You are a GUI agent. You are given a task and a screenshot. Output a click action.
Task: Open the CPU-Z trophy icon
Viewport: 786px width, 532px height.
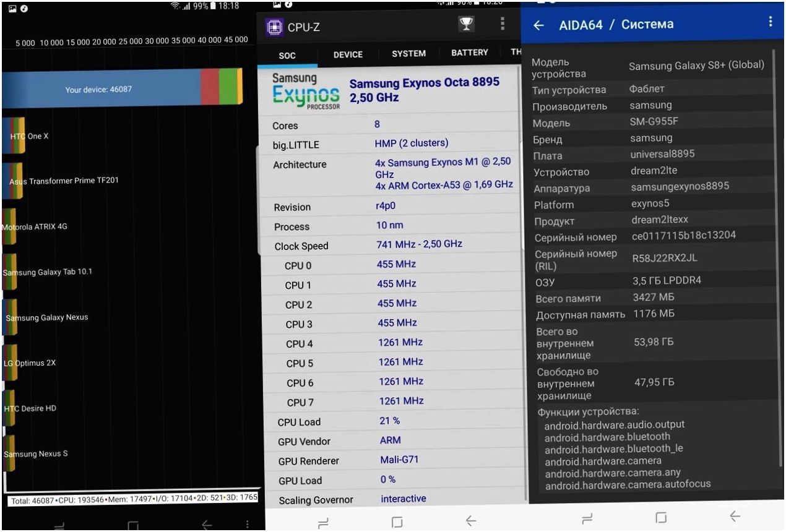pos(466,24)
